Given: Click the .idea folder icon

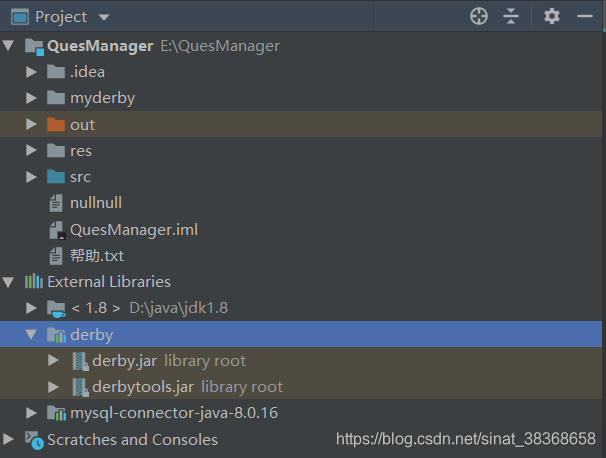Looking at the screenshot, I should click(x=56, y=72).
